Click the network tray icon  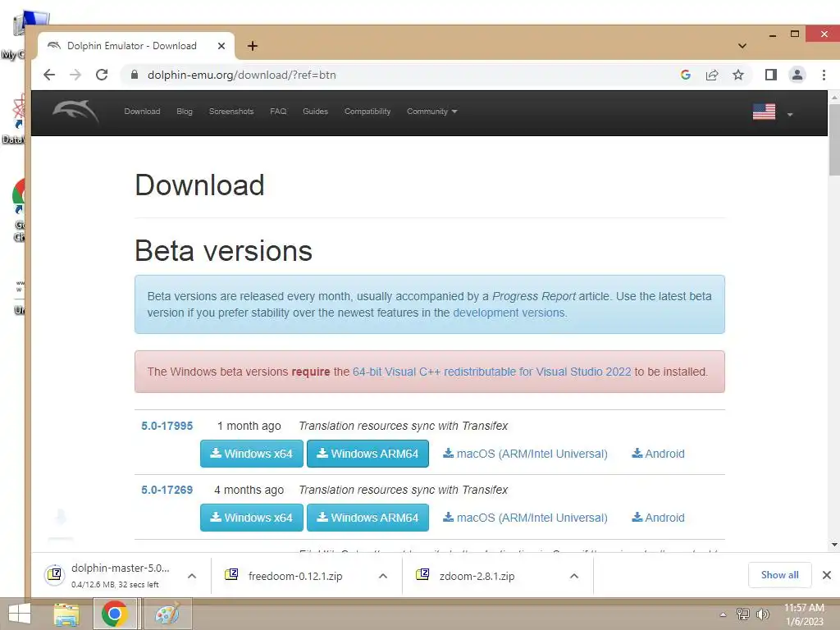tap(743, 614)
